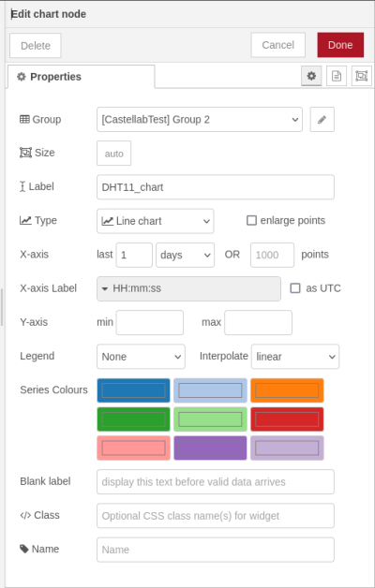Select the Properties tab
The height and width of the screenshot is (588, 375).
point(81,77)
